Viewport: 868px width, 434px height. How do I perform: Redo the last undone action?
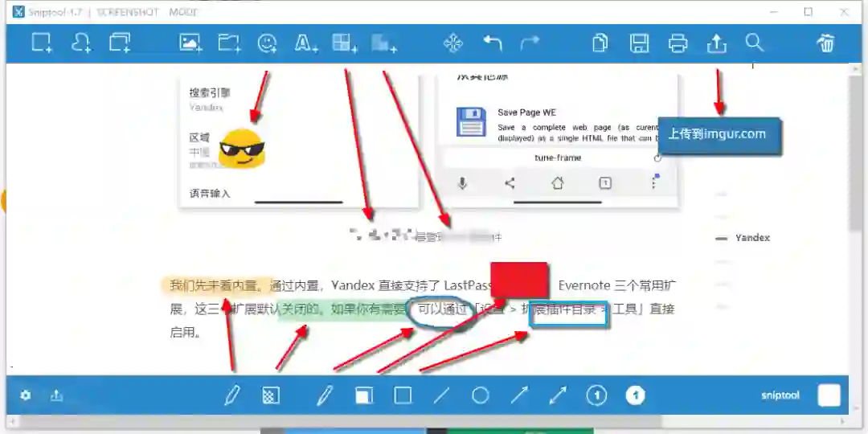tap(530, 43)
